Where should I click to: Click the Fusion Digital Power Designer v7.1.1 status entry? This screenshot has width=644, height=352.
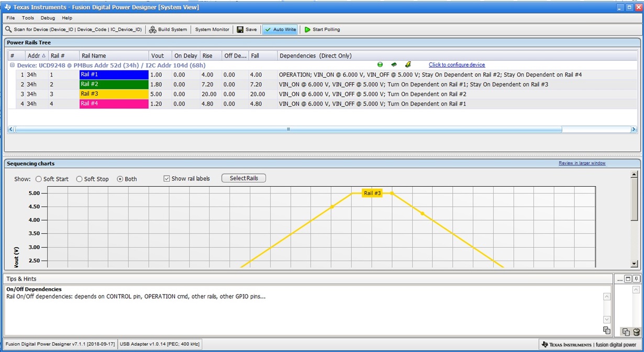(x=60, y=344)
